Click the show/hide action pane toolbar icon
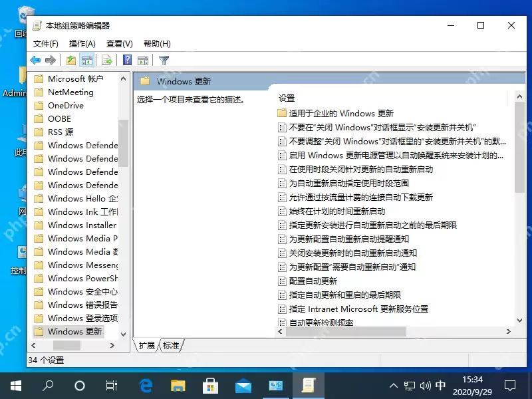532x399 pixels. [x=144, y=60]
